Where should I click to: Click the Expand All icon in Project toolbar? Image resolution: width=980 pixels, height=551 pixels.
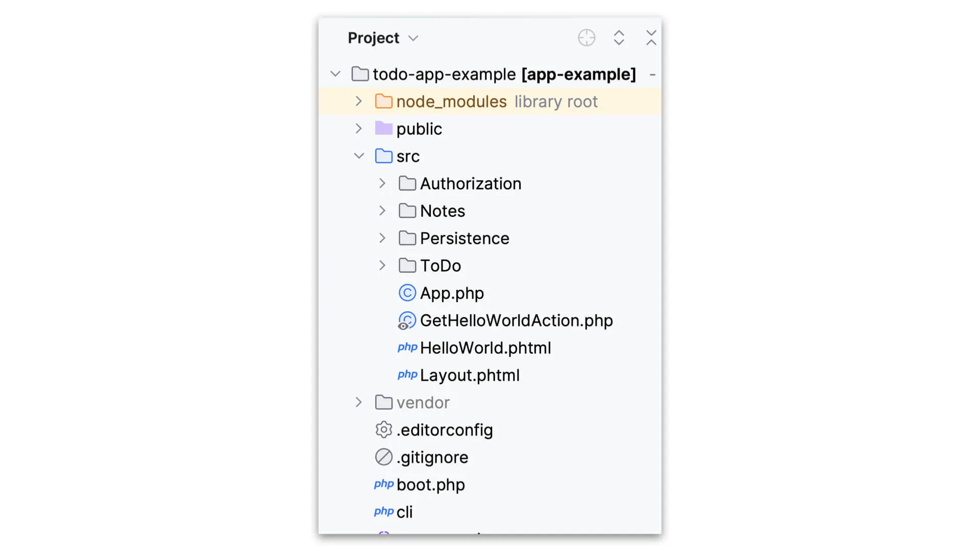click(x=619, y=37)
